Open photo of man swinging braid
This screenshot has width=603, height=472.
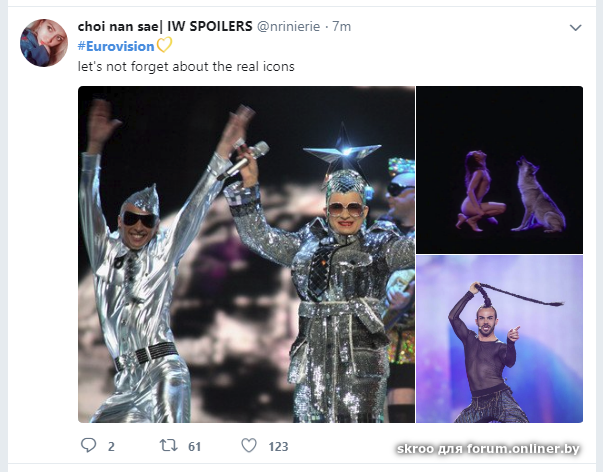click(499, 339)
